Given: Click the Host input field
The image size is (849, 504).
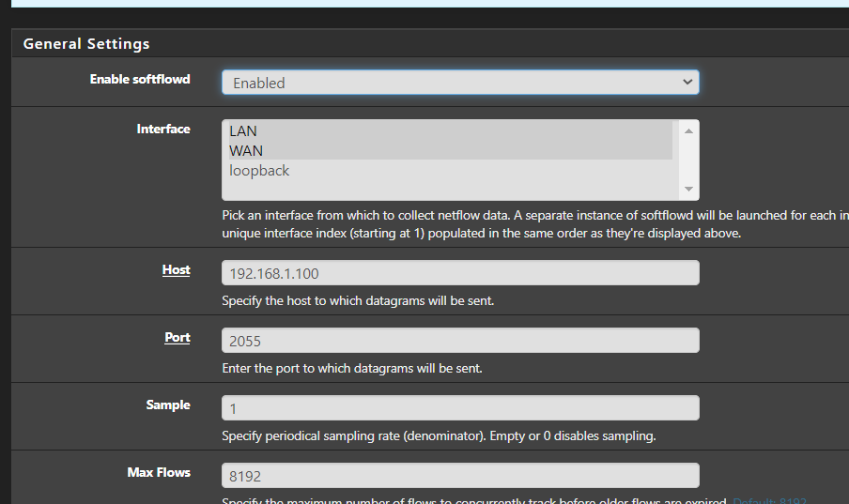Looking at the screenshot, I should 460,273.
